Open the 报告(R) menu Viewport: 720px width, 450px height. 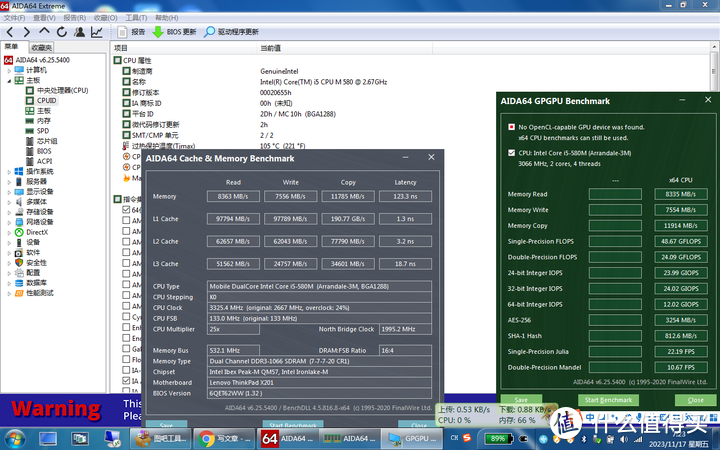(x=75, y=17)
